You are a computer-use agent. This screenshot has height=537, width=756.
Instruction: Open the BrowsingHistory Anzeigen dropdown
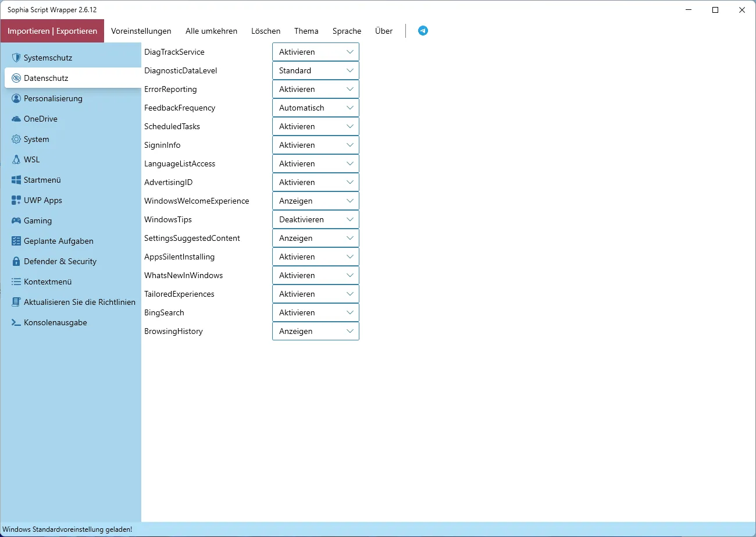click(x=316, y=331)
